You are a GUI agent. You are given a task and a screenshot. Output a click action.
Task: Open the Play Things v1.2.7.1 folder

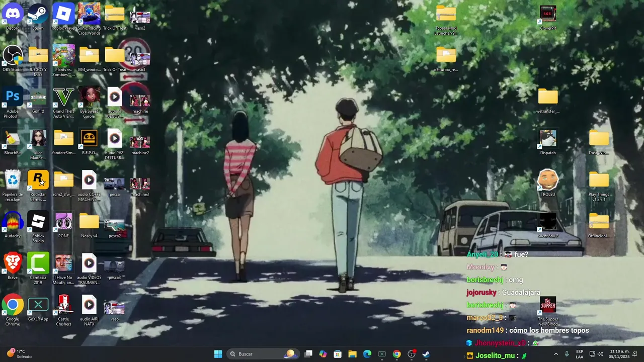click(599, 186)
